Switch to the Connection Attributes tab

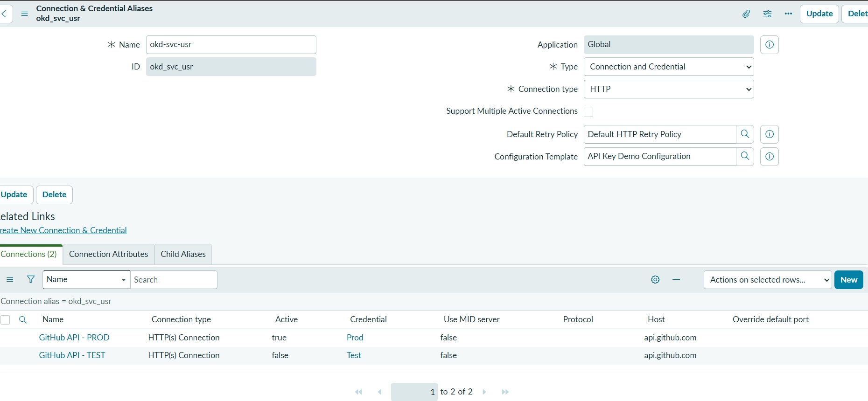point(109,254)
